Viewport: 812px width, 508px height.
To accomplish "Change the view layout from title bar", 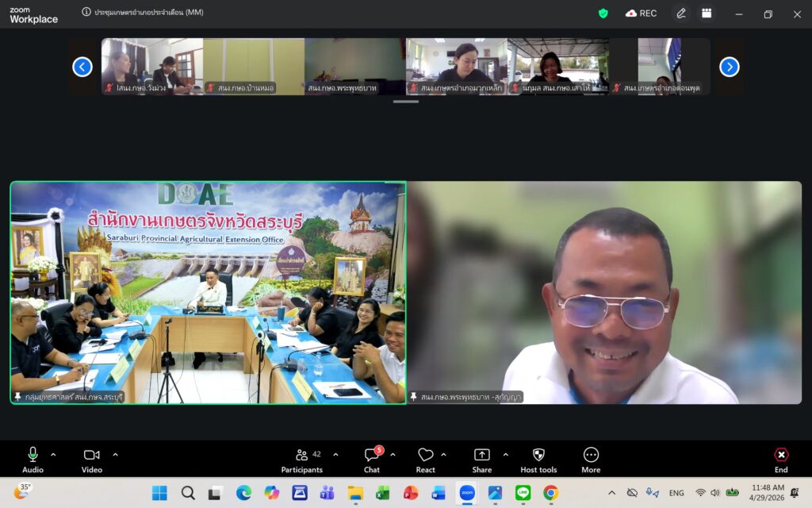I will (706, 13).
